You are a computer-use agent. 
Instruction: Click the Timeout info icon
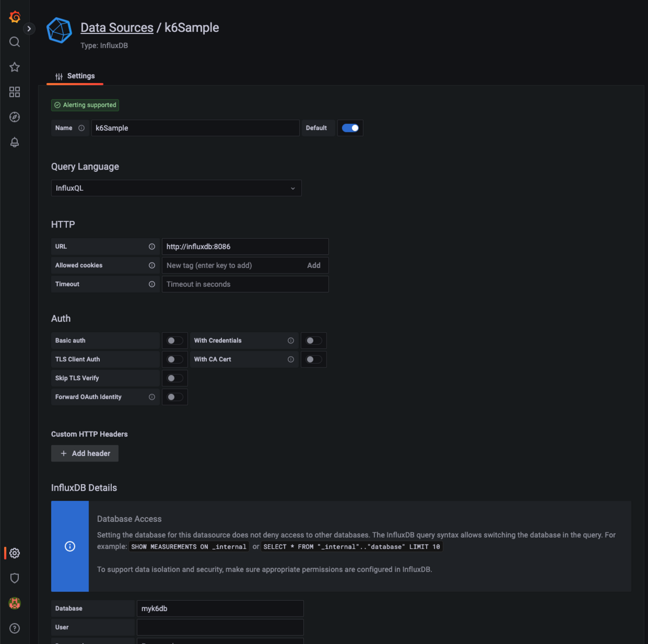(x=152, y=284)
